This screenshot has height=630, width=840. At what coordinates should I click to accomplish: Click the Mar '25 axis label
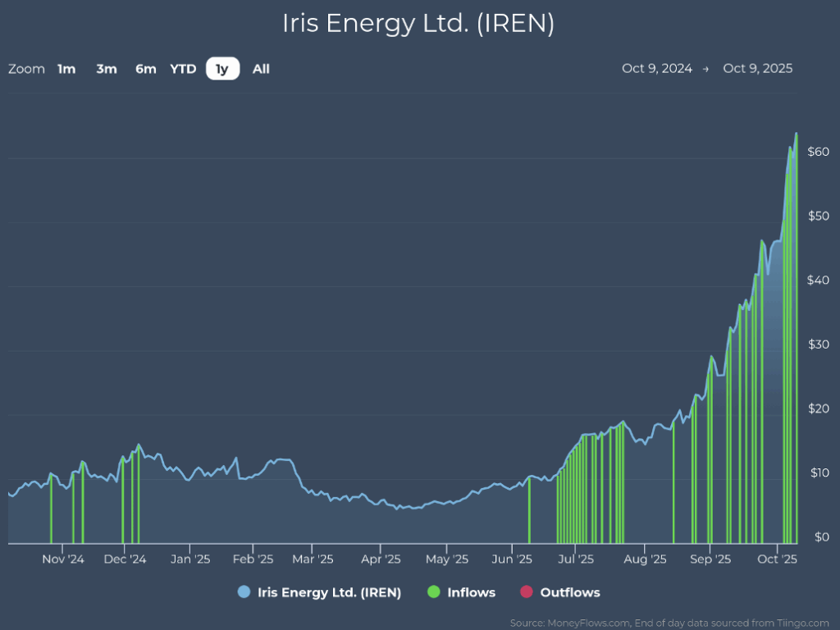(x=313, y=559)
